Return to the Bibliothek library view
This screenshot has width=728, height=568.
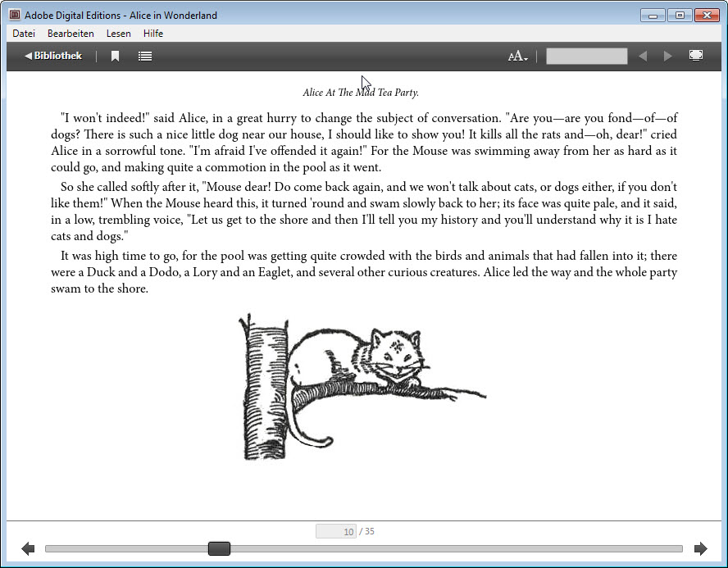coord(53,56)
